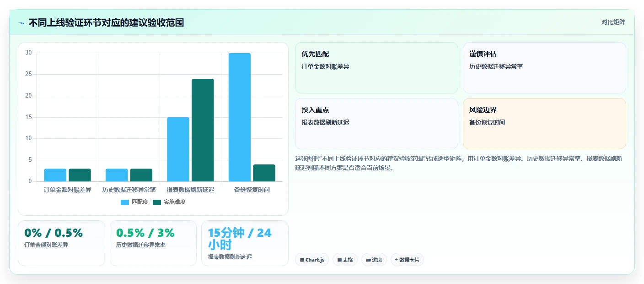
Task: Click the 订单金额对账差异 x-axis label
Action: [68, 190]
